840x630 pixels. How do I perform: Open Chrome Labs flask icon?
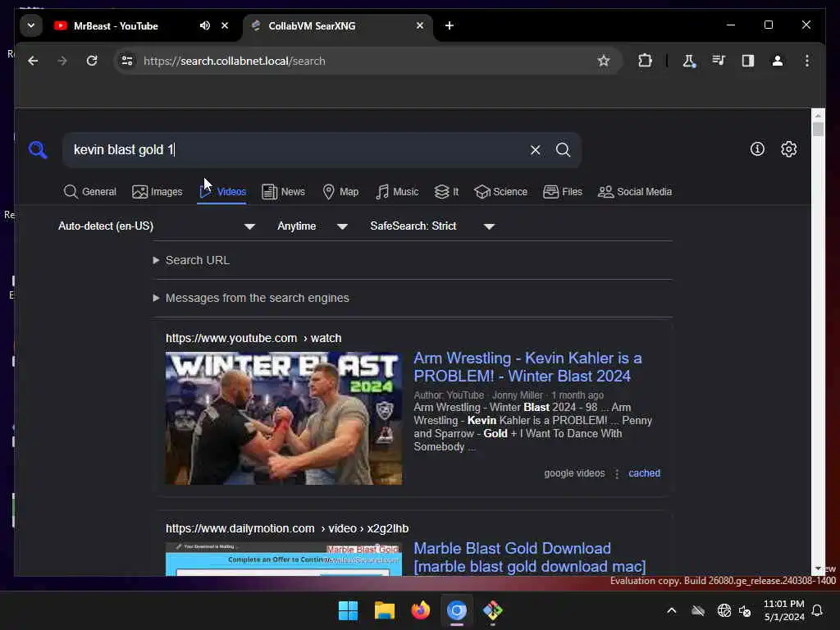pos(689,61)
